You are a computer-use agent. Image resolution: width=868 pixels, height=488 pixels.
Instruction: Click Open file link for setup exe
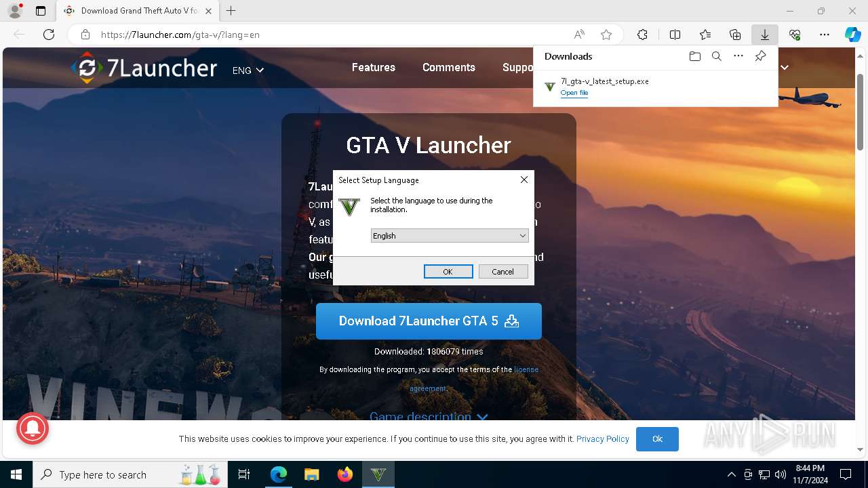point(574,93)
